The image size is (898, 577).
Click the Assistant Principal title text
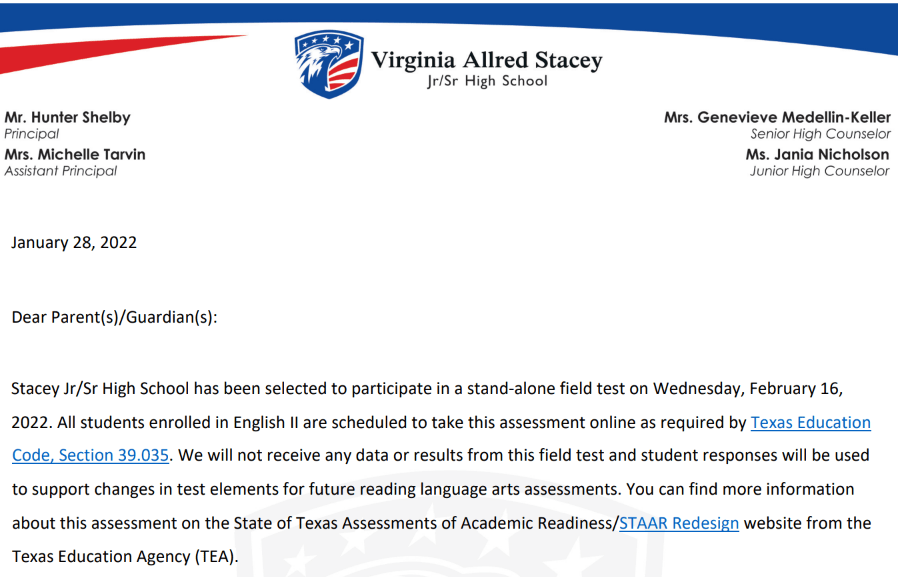point(61,171)
